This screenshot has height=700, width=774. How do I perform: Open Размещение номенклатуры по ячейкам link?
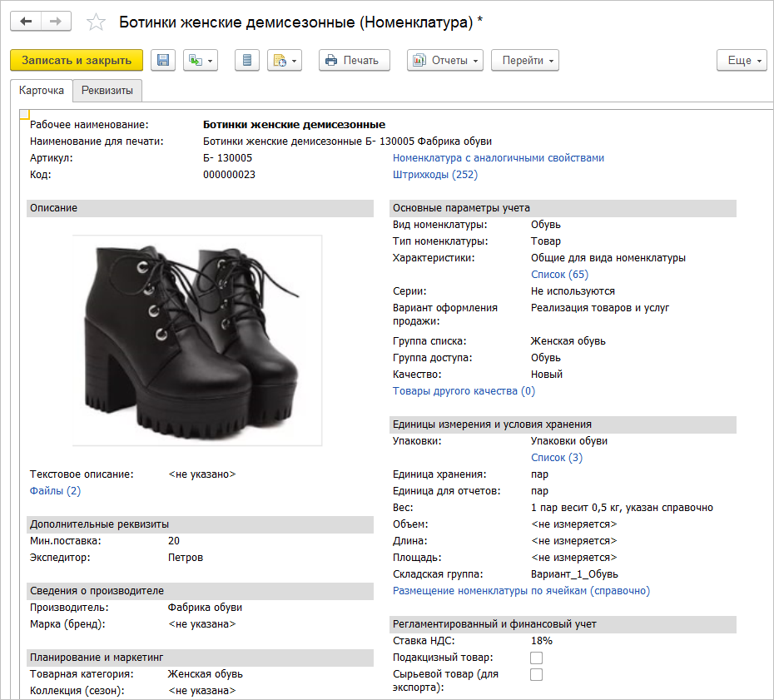(x=521, y=591)
